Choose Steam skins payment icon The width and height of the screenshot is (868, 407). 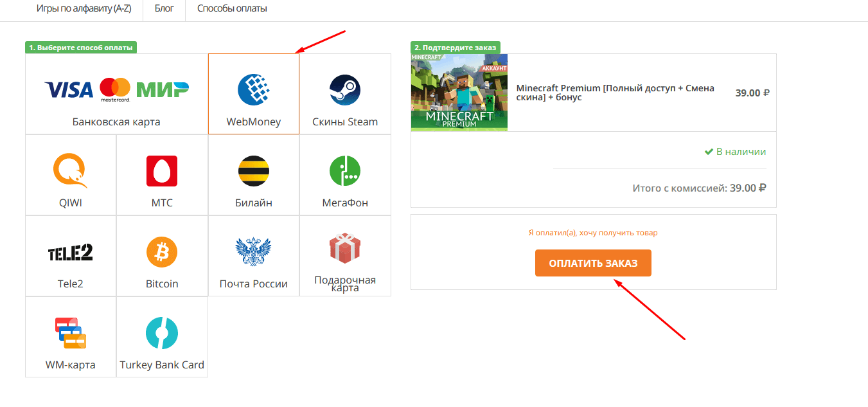click(345, 90)
